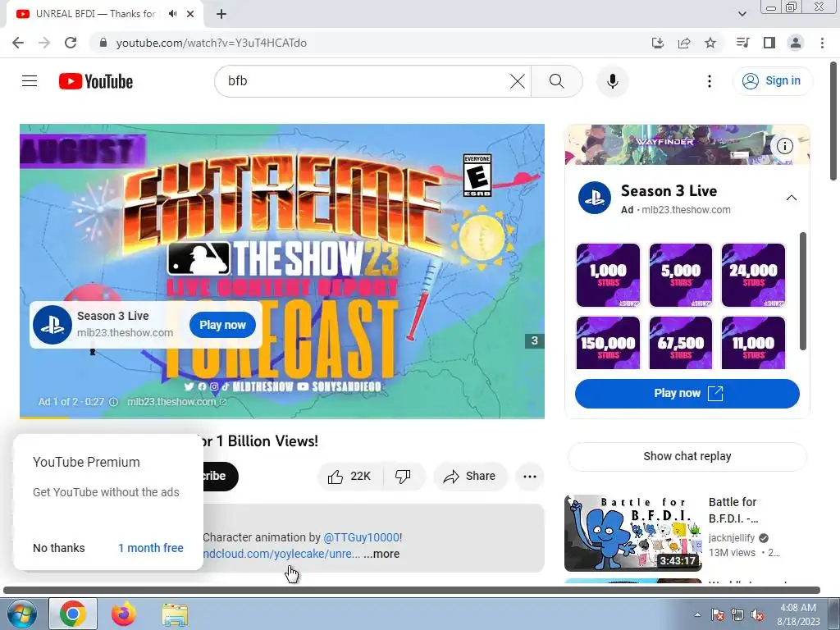Click the muted volume tray icon
The image size is (840, 630).
coord(757,615)
